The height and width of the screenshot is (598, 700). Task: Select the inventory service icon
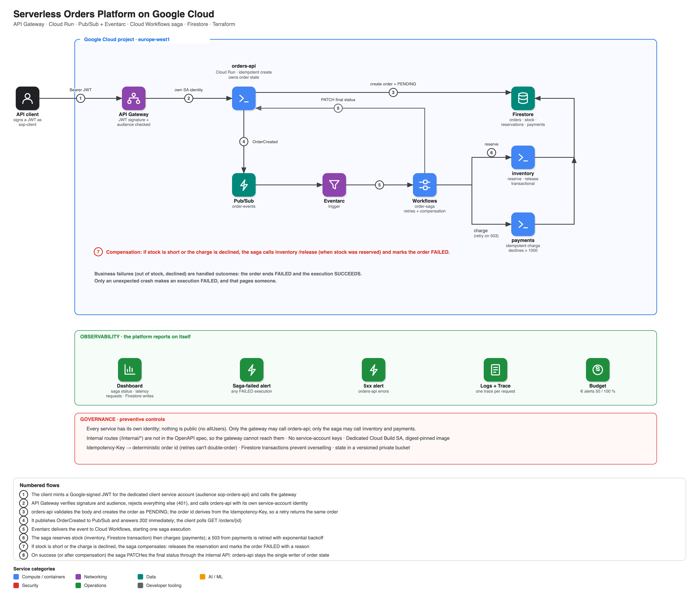523,157
